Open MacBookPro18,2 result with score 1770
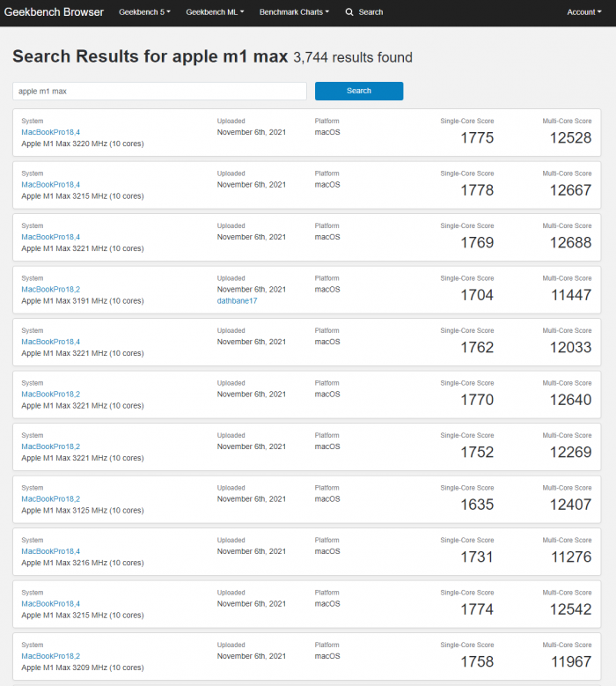The height and width of the screenshot is (686, 616). point(51,394)
